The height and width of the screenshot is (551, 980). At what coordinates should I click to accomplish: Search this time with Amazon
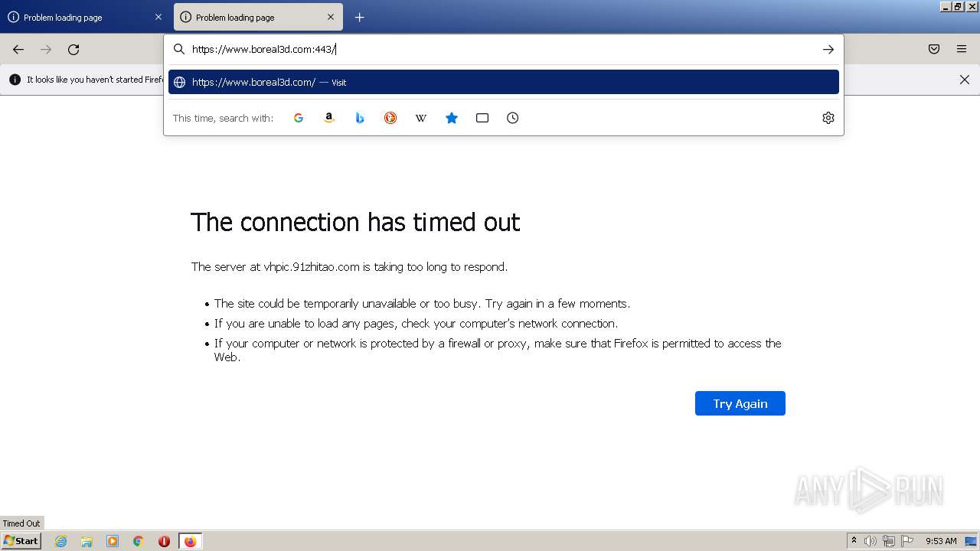point(329,118)
